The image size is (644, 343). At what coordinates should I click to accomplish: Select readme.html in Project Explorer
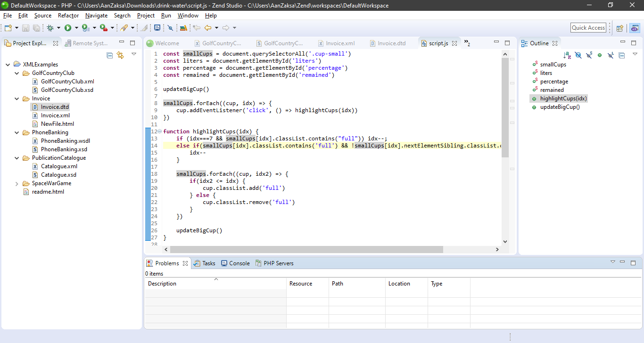pyautogui.click(x=44, y=192)
